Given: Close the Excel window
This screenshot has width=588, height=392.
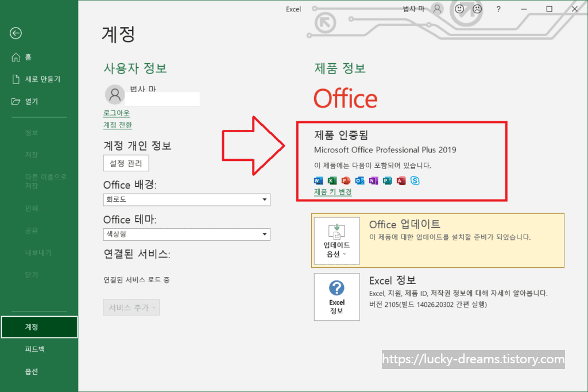Looking at the screenshot, I should pos(574,9).
